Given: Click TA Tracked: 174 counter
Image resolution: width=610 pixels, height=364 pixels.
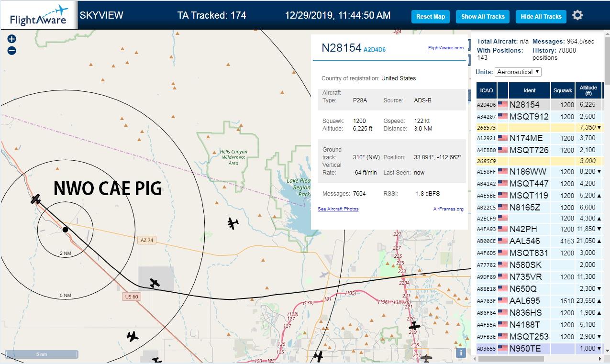Looking at the screenshot, I should (211, 15).
